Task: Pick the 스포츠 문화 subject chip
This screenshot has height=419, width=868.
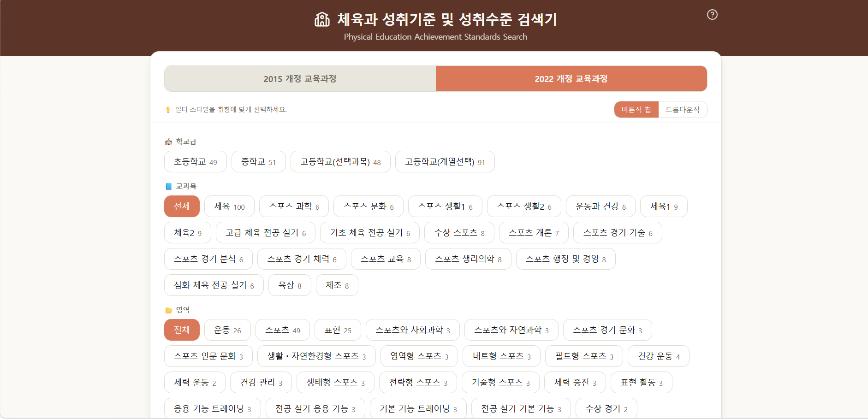Action: [369, 207]
